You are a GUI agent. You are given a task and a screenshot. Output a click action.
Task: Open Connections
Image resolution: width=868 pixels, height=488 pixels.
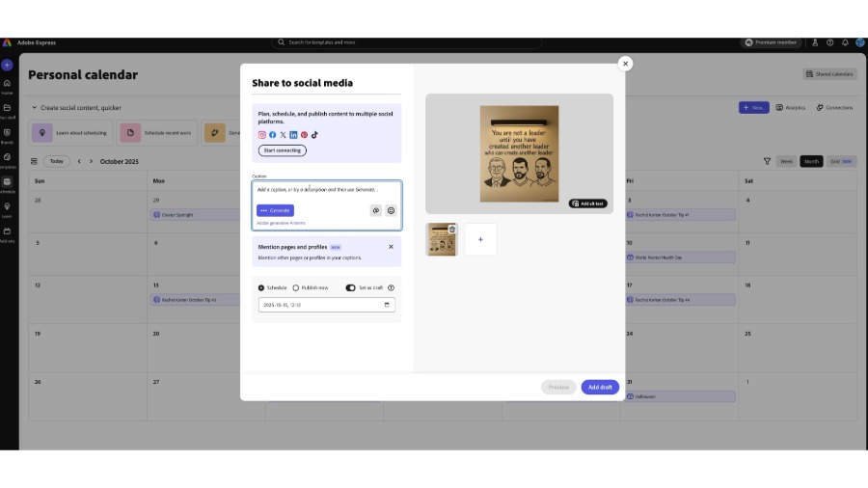click(x=835, y=107)
